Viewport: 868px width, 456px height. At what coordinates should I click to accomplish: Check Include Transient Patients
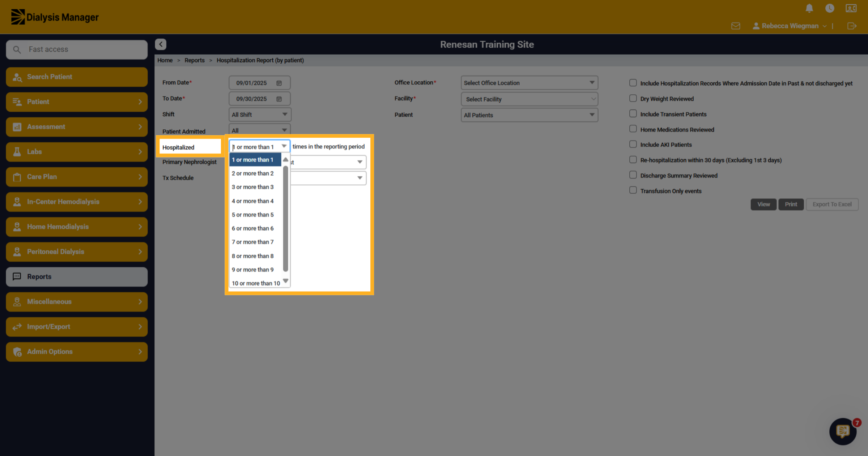pos(633,114)
